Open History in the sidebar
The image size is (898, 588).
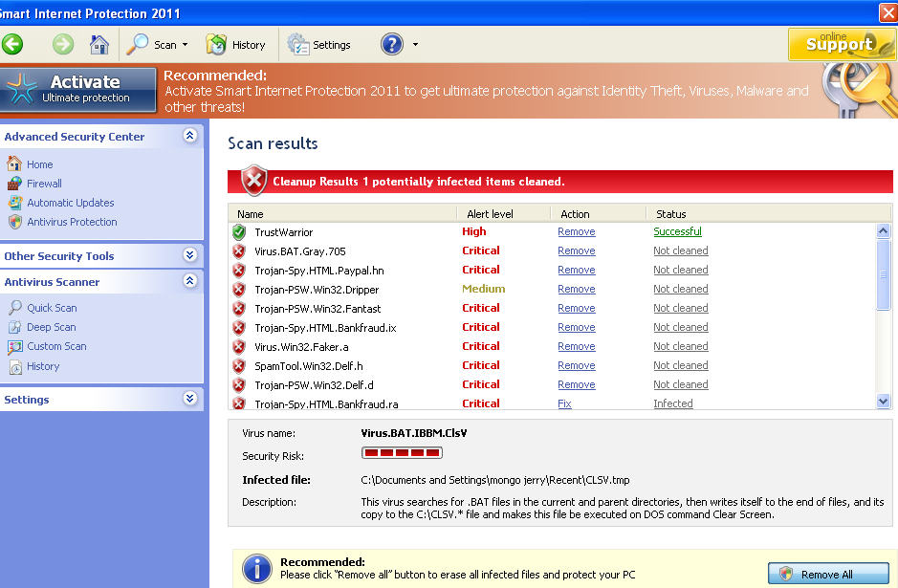[43, 366]
